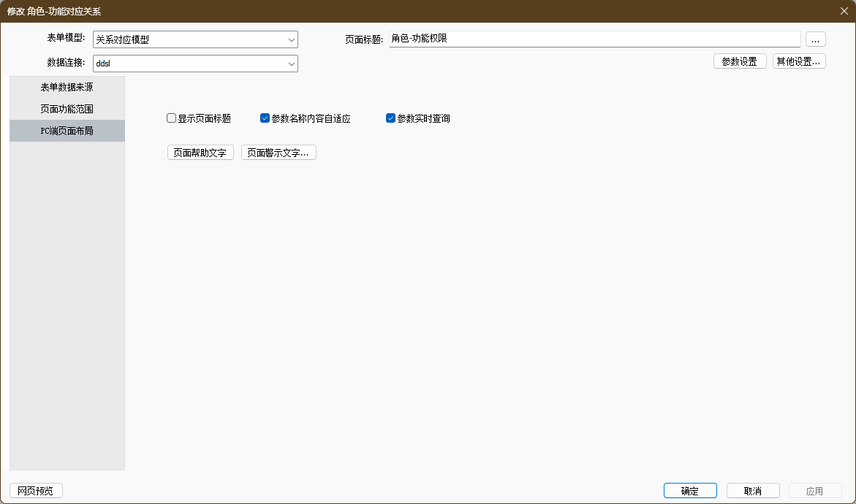Open the 参数设置 dialog
The image size is (856, 504).
pos(739,61)
